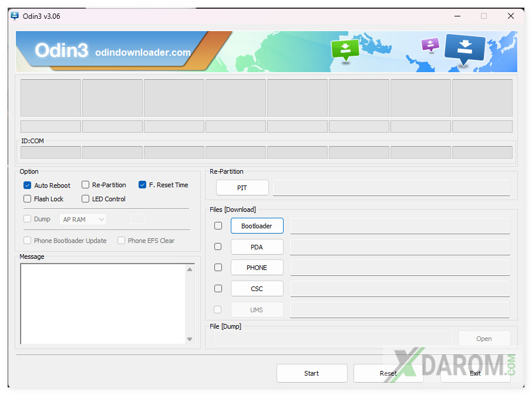Disable F. Reset Time checkbox
The width and height of the screenshot is (532, 395).
click(142, 185)
